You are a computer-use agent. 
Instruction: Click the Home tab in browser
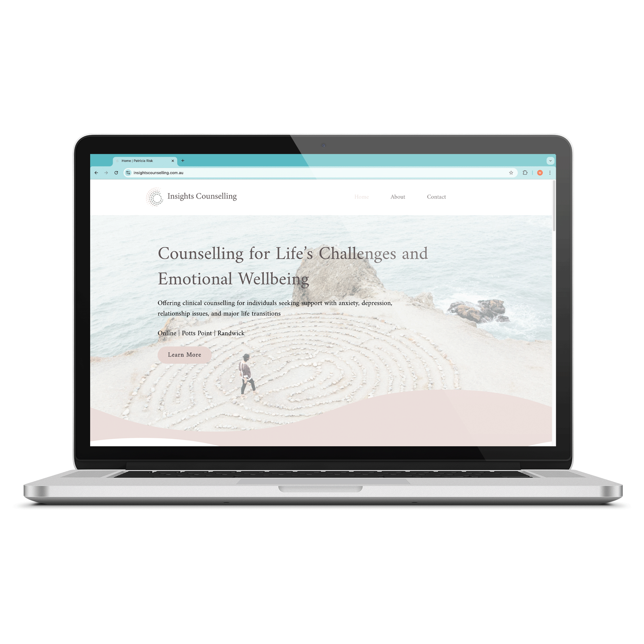click(x=145, y=160)
